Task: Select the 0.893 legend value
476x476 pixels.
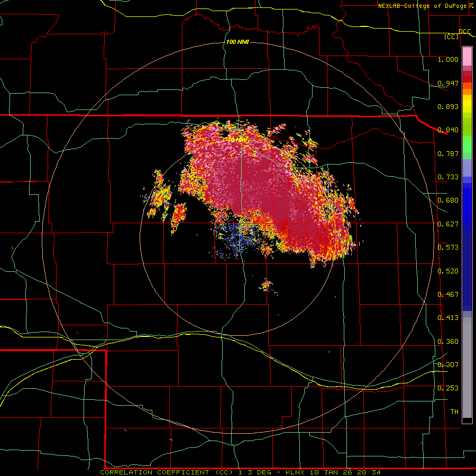Action: pos(448,106)
